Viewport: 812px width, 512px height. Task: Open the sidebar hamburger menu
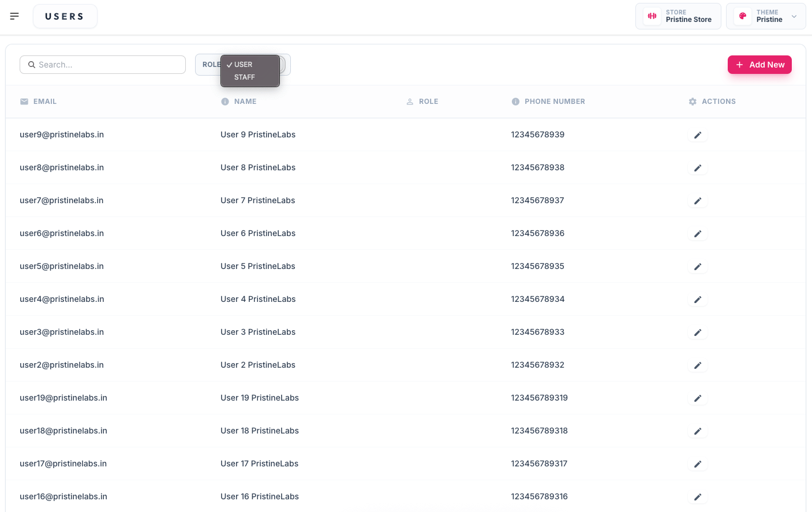coord(14,16)
